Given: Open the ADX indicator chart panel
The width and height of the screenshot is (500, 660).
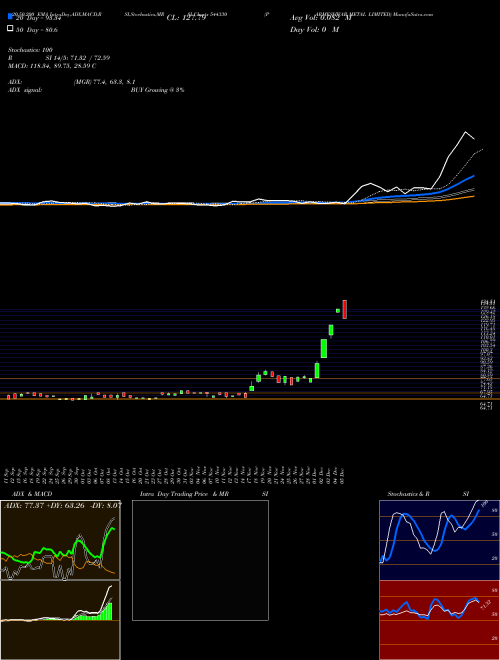Looking at the screenshot, I should (60, 540).
